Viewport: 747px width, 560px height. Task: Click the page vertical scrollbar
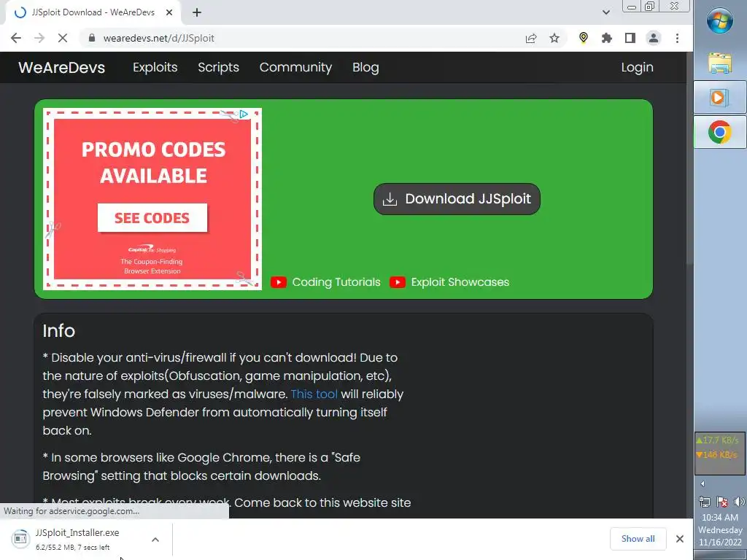pyautogui.click(x=689, y=157)
